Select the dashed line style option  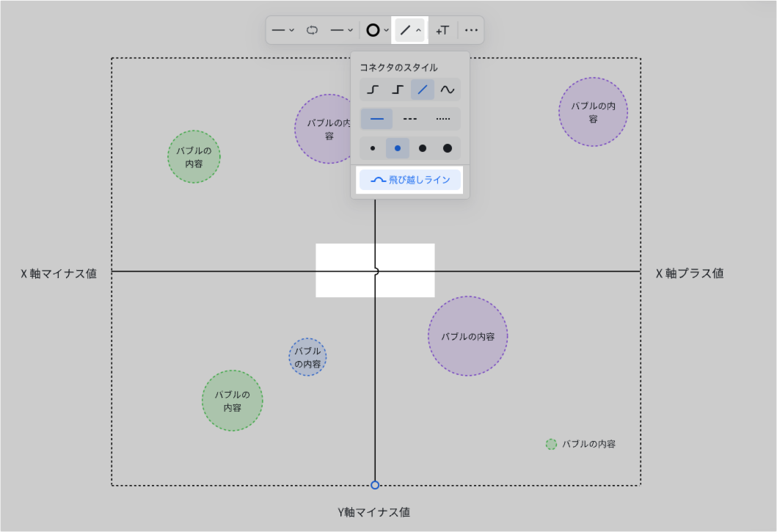410,119
